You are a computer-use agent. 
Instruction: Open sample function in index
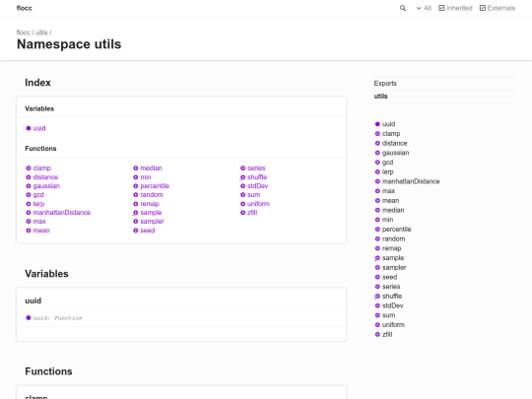tap(151, 213)
